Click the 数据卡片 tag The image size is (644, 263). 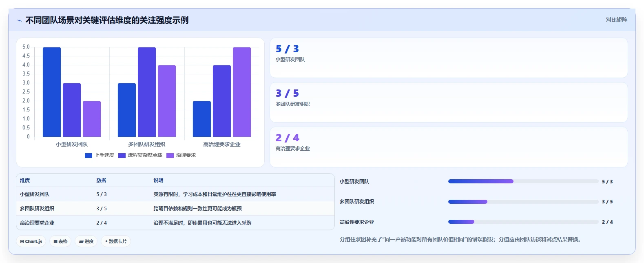[116, 241]
